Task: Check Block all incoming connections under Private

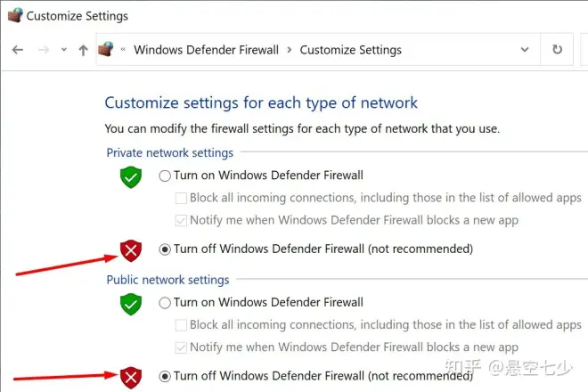Action: [181, 198]
